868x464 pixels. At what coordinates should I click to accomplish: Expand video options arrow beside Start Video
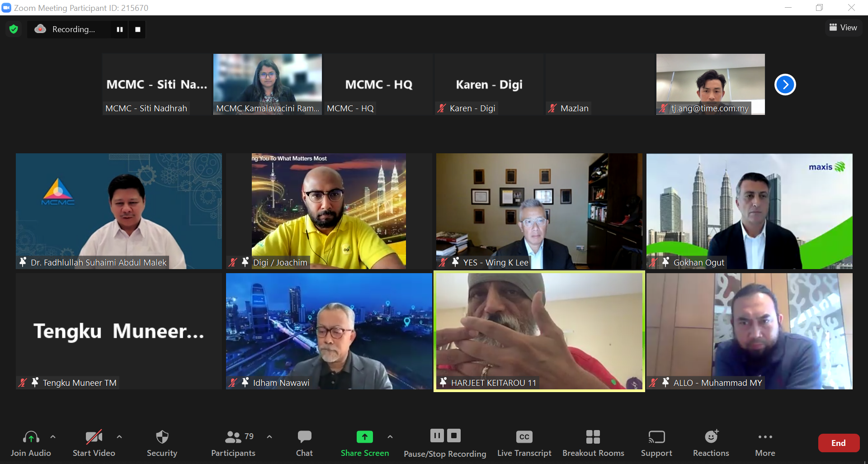pyautogui.click(x=119, y=437)
